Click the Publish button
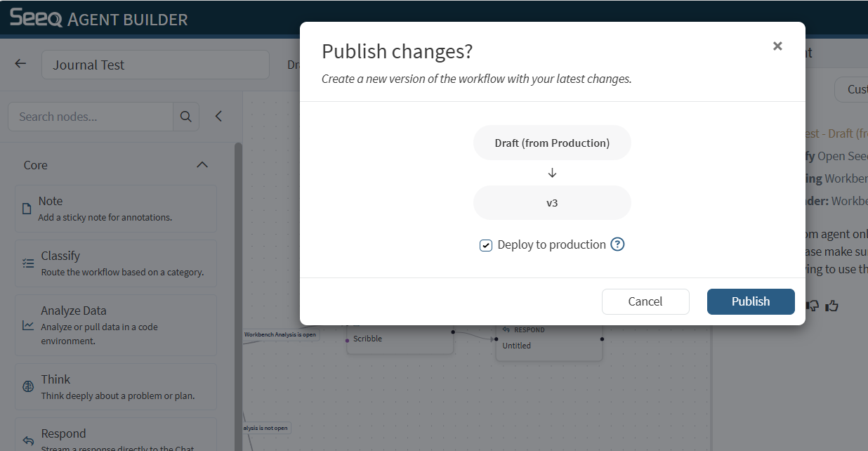The height and width of the screenshot is (451, 868). point(751,301)
